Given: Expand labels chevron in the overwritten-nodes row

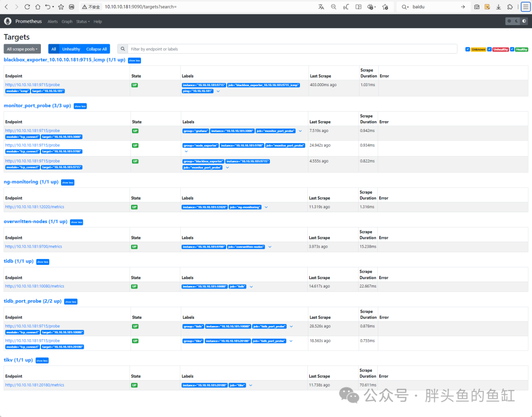Looking at the screenshot, I should point(270,247).
